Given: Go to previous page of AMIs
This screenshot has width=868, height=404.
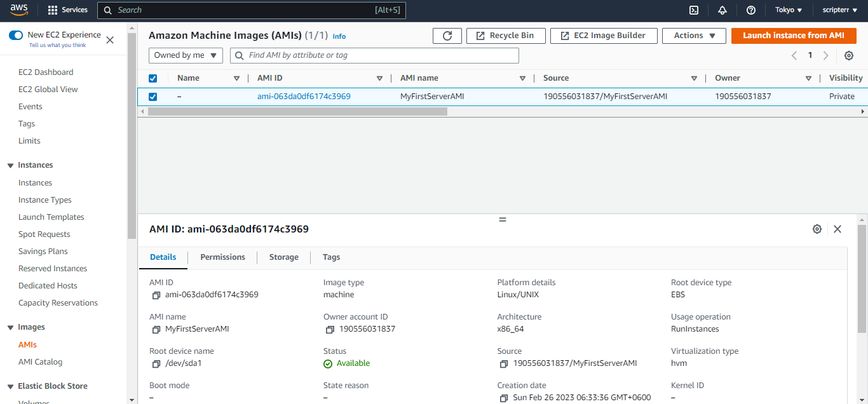Looking at the screenshot, I should (x=794, y=55).
